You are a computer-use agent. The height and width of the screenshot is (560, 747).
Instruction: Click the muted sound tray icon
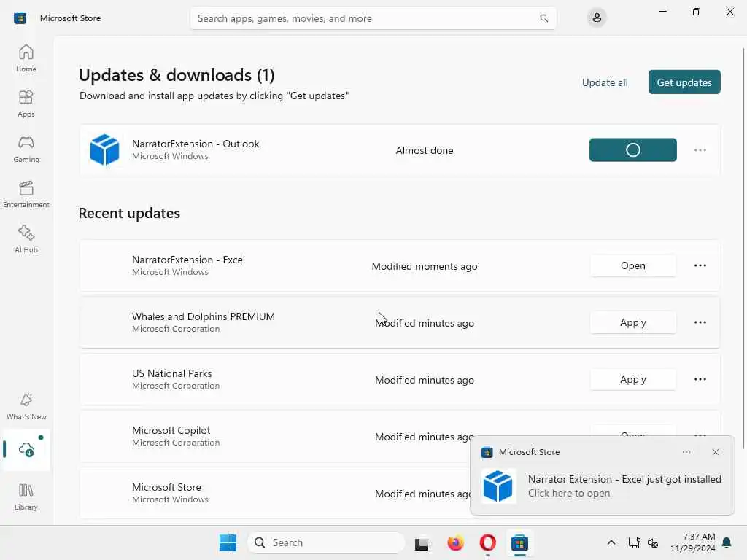coord(653,542)
